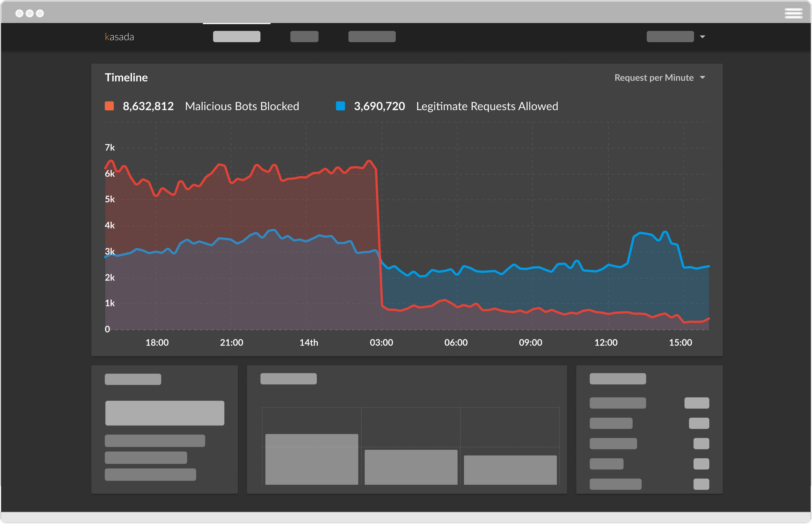Click the 8,632,812 blocked bots count

pos(148,106)
